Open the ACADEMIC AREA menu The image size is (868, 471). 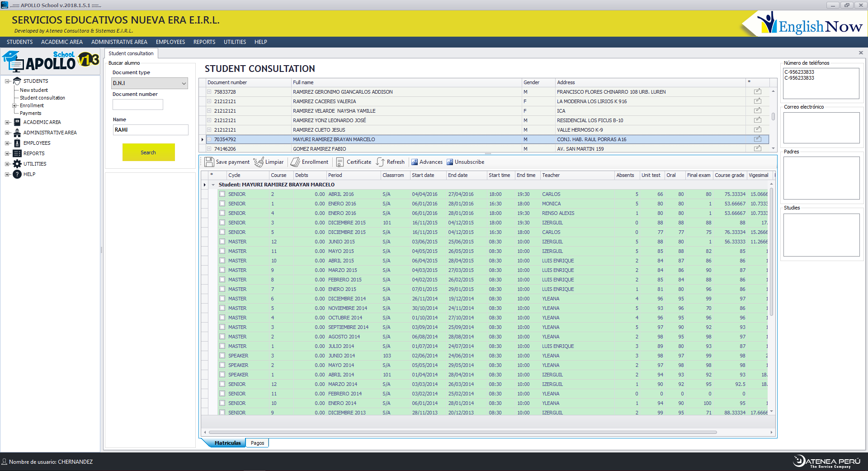(x=62, y=42)
